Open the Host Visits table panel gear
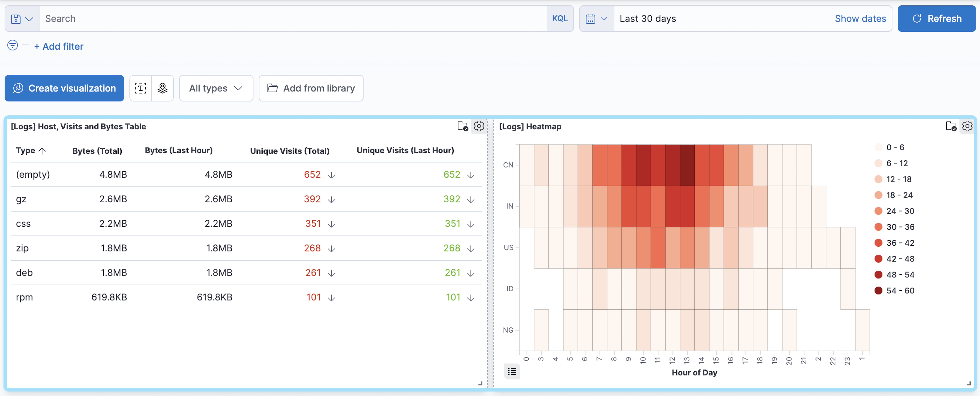The image size is (980, 396). tap(479, 126)
